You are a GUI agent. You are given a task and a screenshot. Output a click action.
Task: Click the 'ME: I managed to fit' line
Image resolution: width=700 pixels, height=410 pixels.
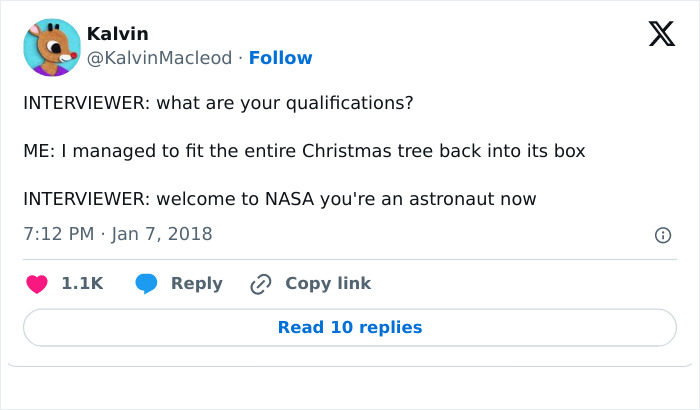coord(304,151)
